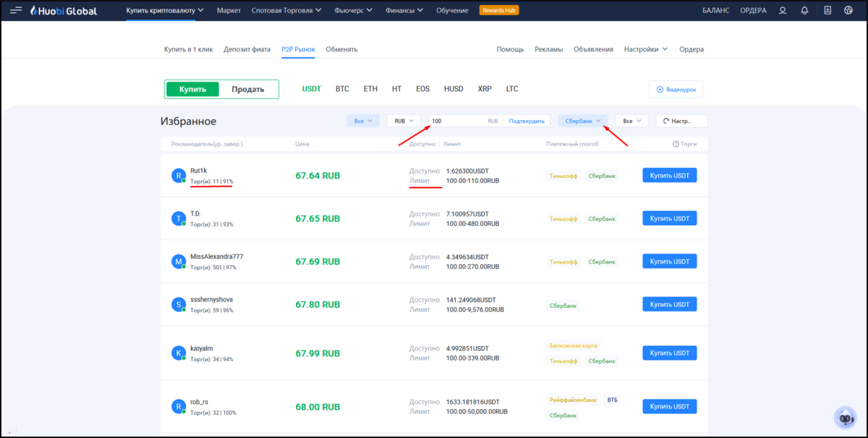The width and height of the screenshot is (868, 438).
Task: Expand Купить криптовалюту menu
Action: click(x=165, y=10)
